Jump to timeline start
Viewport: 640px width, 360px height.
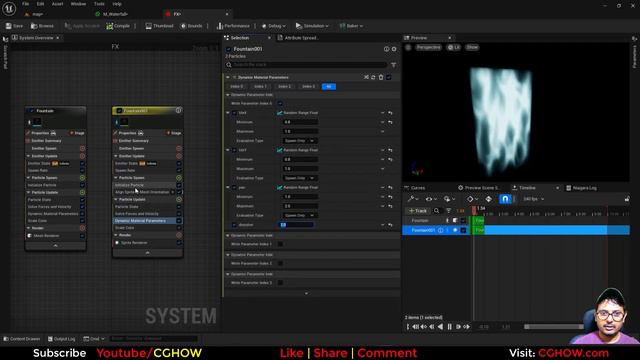[408, 327]
